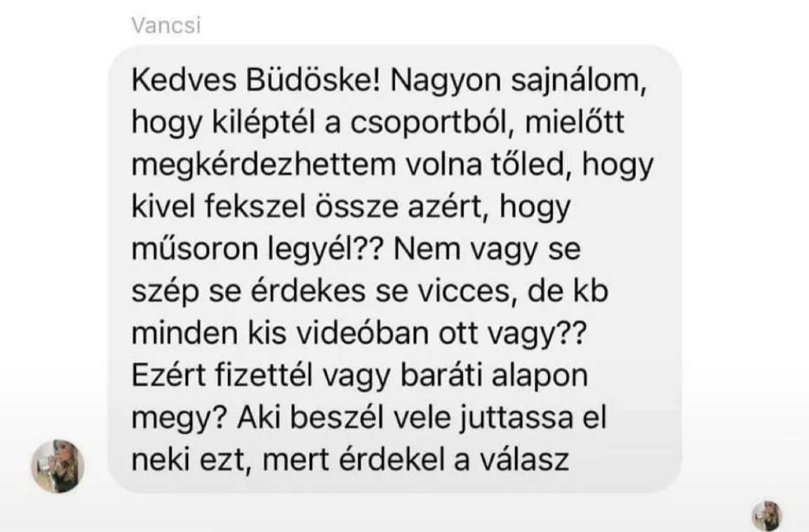Select the grey message bubble from Vancsi
Viewport: 809px width, 532px height.
pyautogui.click(x=395, y=269)
